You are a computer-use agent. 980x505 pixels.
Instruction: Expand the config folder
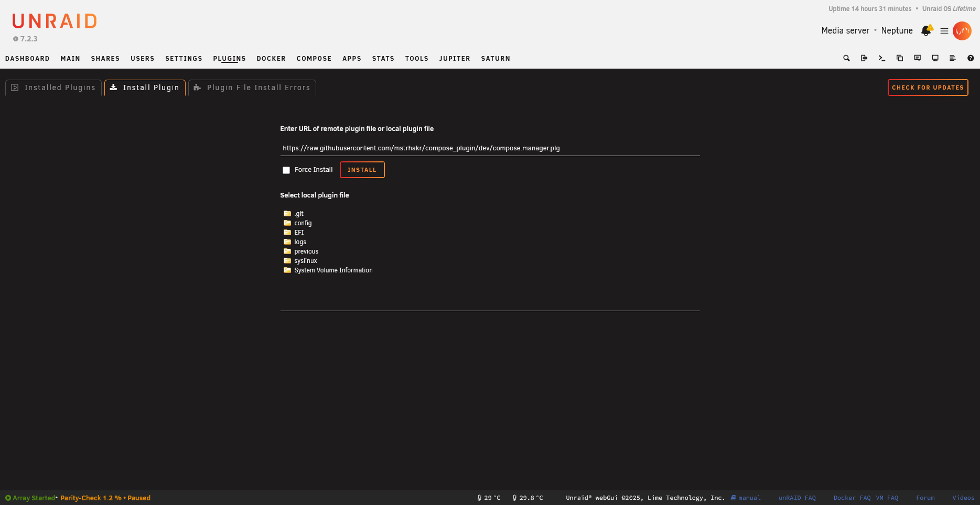(x=303, y=223)
